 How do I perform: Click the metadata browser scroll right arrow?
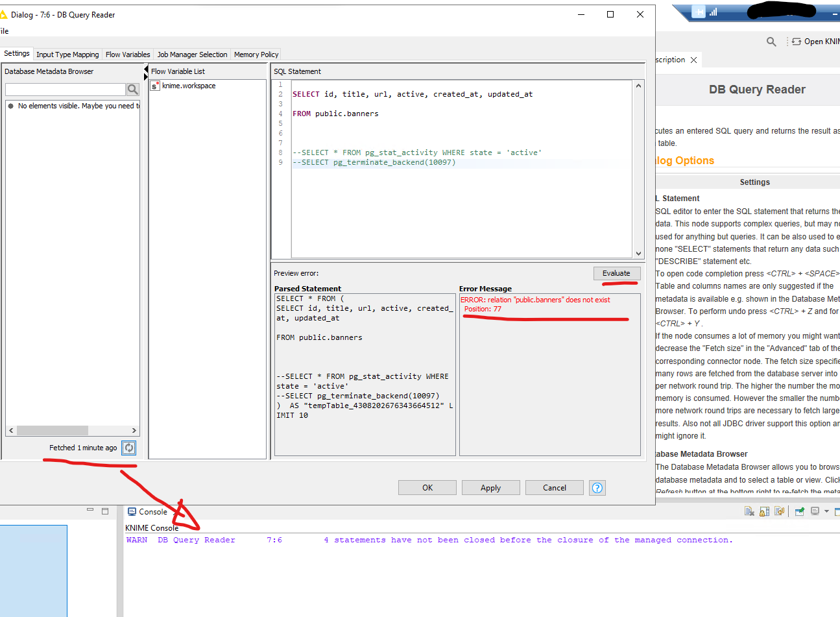134,430
